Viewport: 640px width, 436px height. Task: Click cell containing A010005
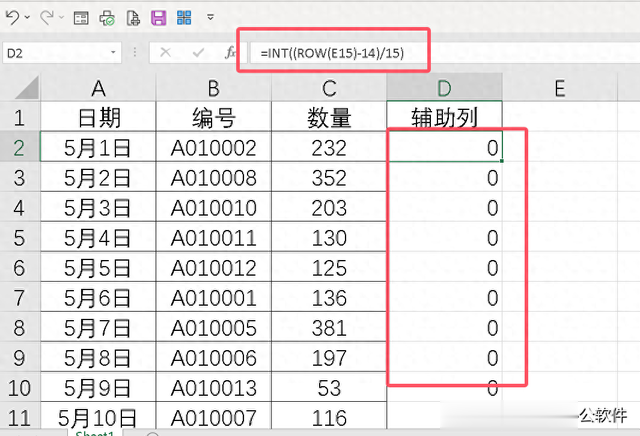pos(213,327)
